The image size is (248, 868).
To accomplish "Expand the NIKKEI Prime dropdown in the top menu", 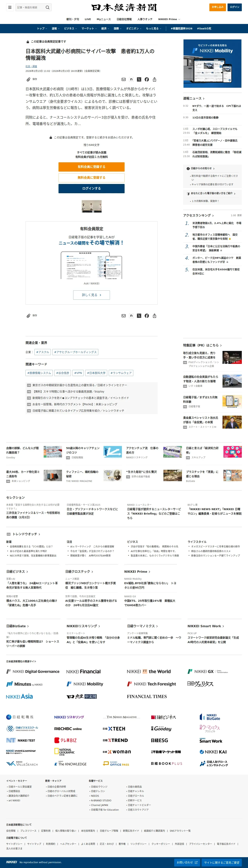I will (x=169, y=19).
